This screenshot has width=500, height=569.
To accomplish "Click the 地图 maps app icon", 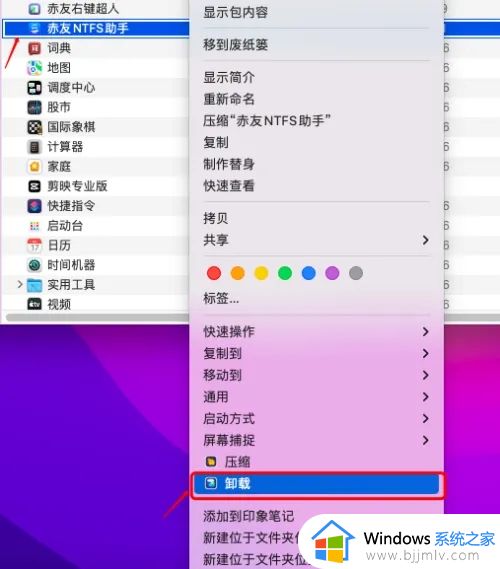I will click(34, 67).
